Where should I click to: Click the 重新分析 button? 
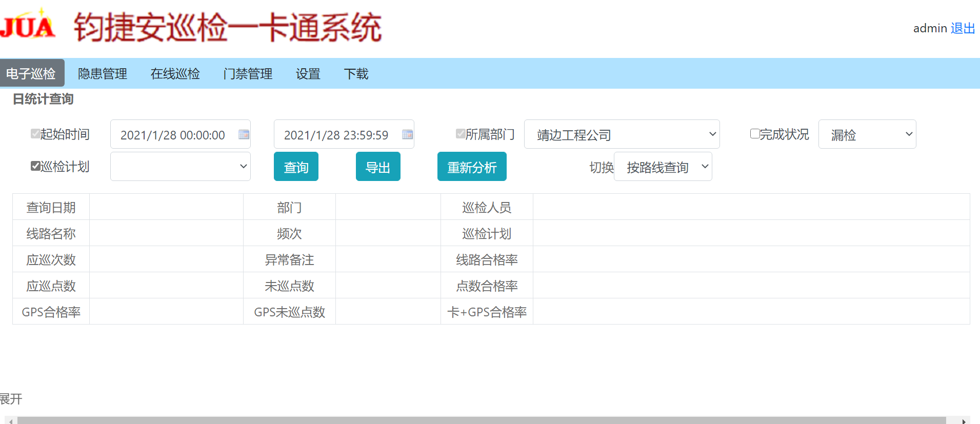pos(472,167)
